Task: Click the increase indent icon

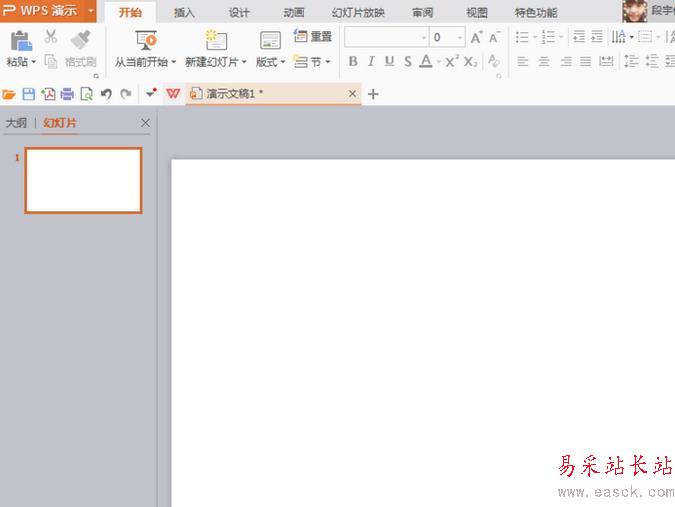Action: pyautogui.click(x=597, y=37)
